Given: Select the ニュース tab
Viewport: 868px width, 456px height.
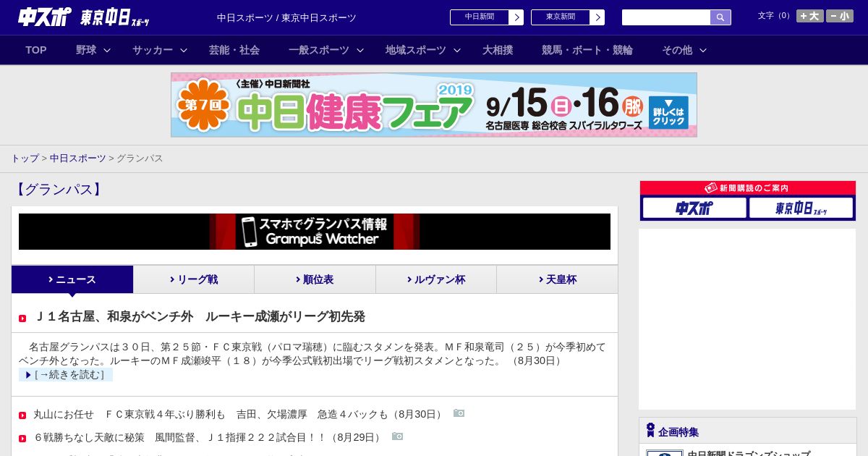Looking at the screenshot, I should 72,279.
